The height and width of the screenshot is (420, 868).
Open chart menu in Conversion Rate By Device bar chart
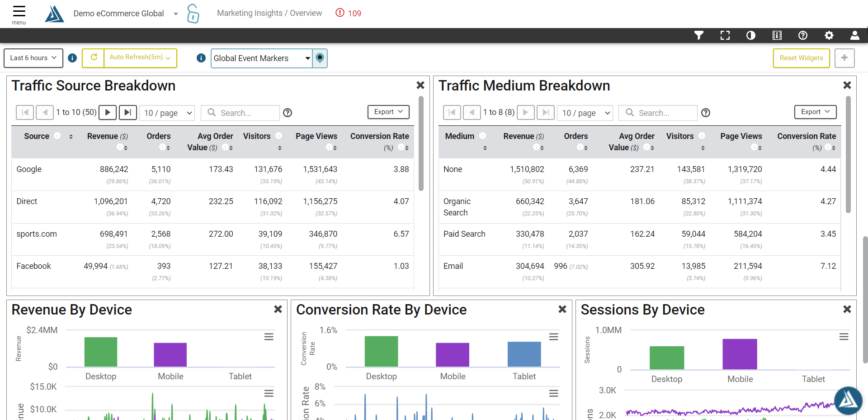(554, 337)
